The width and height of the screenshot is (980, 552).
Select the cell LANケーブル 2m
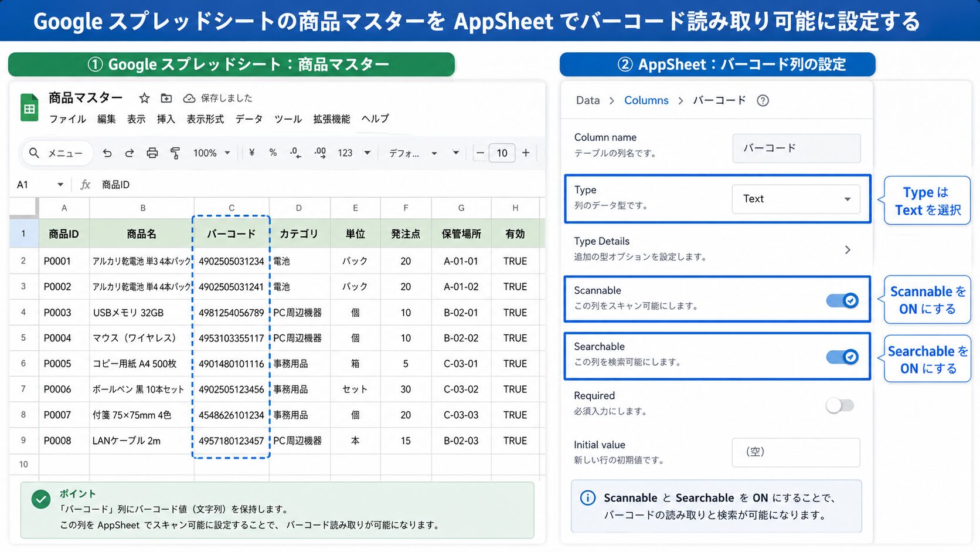[142, 441]
